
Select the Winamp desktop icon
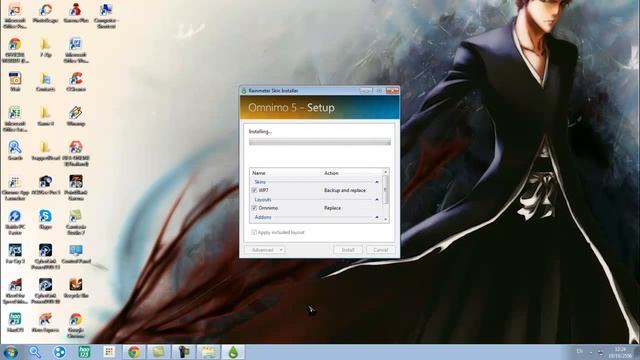76,116
